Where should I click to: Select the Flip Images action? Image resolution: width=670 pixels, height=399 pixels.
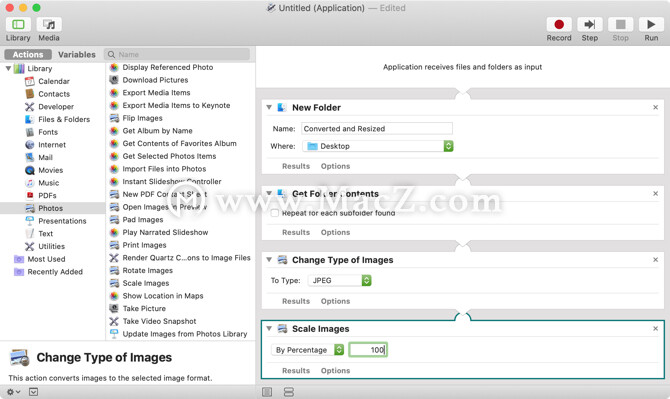pyautogui.click(x=142, y=118)
